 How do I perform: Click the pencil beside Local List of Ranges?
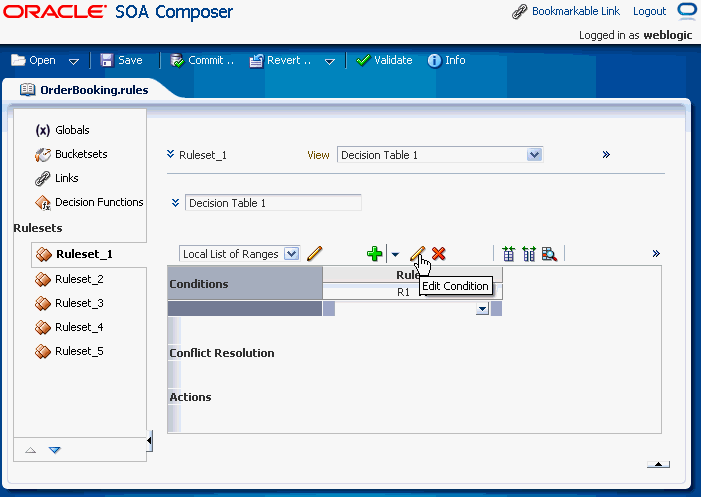(x=315, y=254)
